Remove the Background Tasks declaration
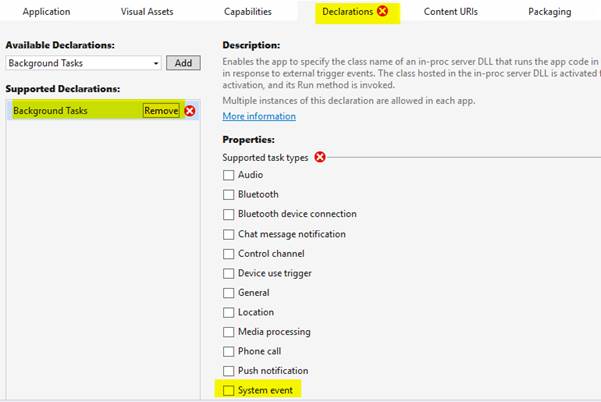Viewport: 601px width, 402px height. click(x=161, y=111)
